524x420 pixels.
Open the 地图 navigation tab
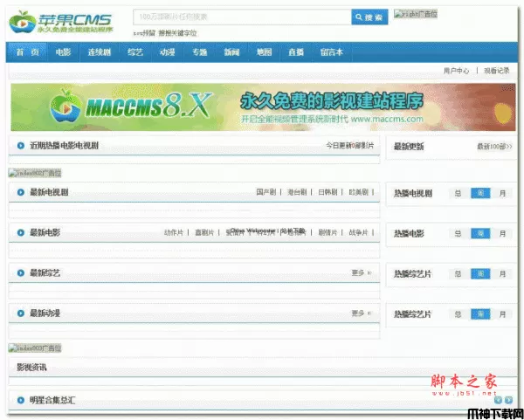click(264, 52)
